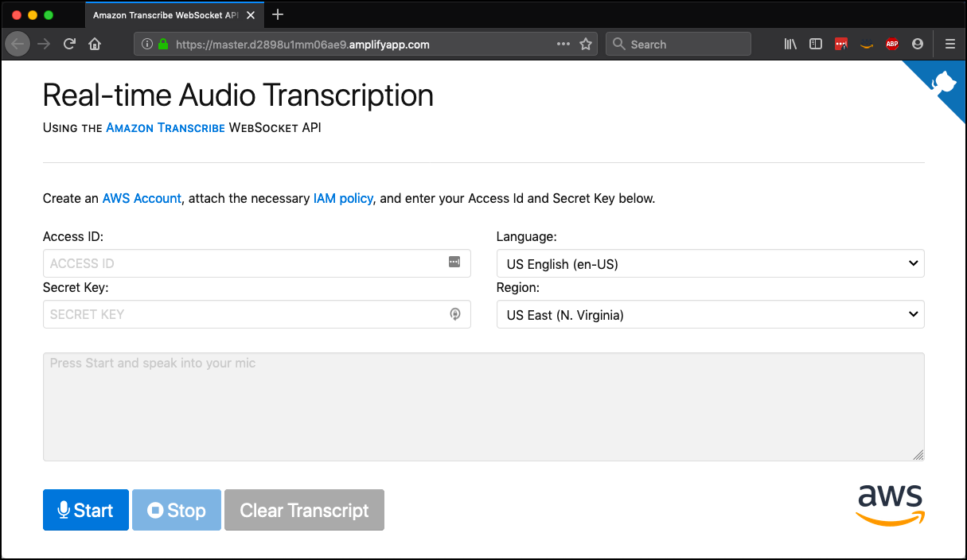Open the Library icon in the toolbar
The width and height of the screenshot is (967, 560).
pos(790,45)
